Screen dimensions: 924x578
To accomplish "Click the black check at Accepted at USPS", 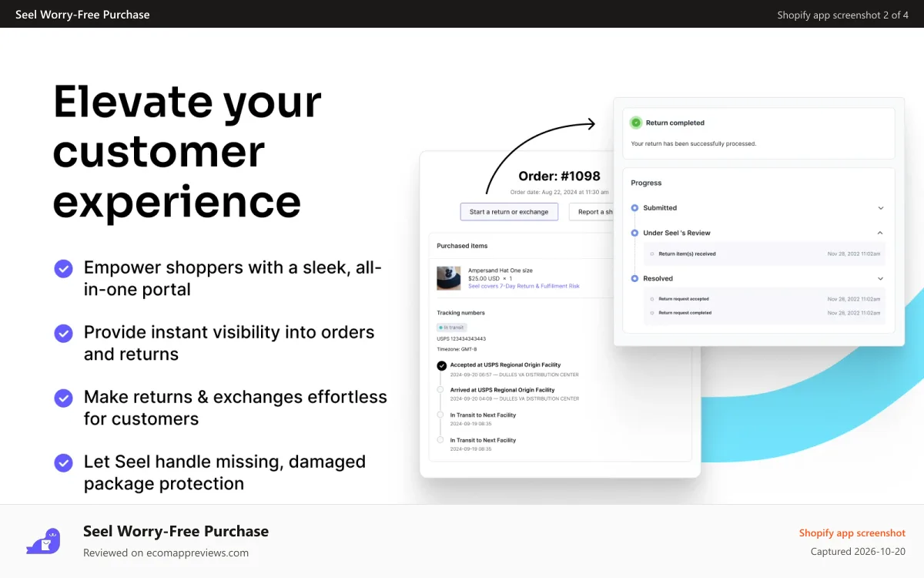I will pyautogui.click(x=441, y=366).
